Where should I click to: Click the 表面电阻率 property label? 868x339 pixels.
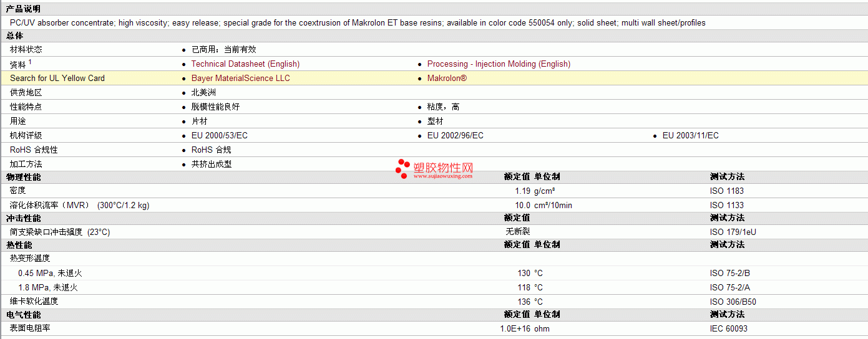pyautogui.click(x=30, y=328)
